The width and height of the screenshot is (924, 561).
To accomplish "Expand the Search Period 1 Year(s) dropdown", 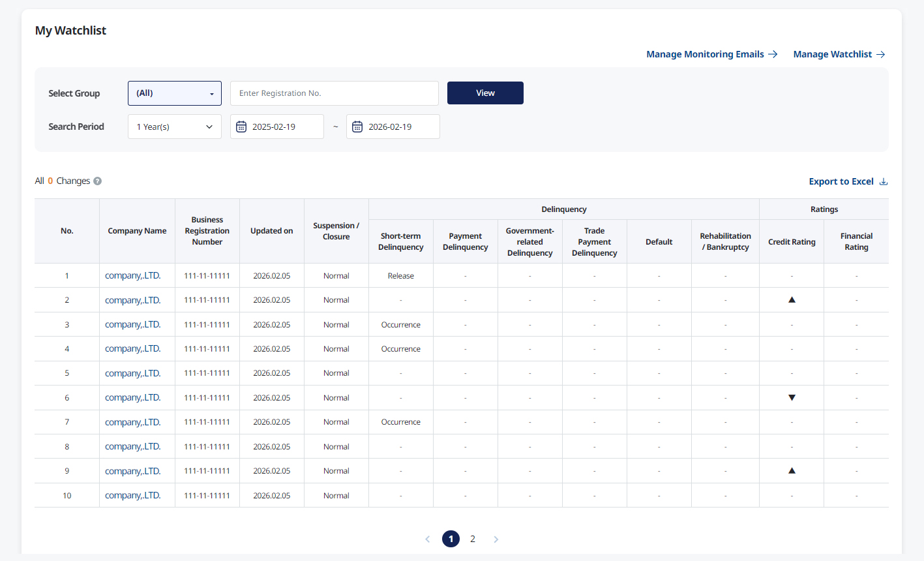I will coord(175,127).
